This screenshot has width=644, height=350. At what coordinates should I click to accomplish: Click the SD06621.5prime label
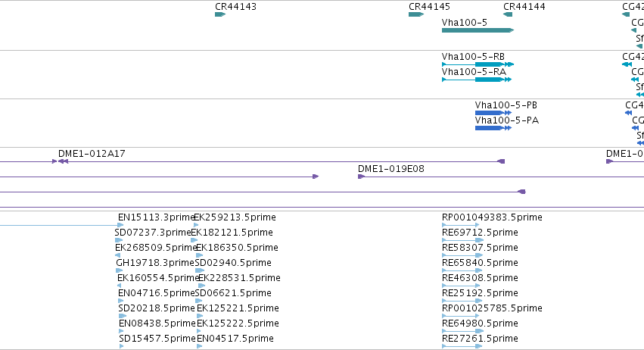tap(233, 293)
